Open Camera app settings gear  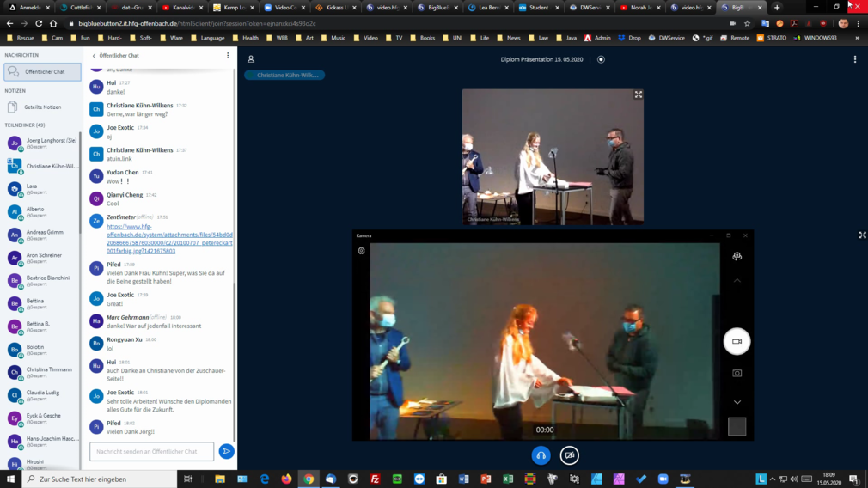tap(362, 251)
